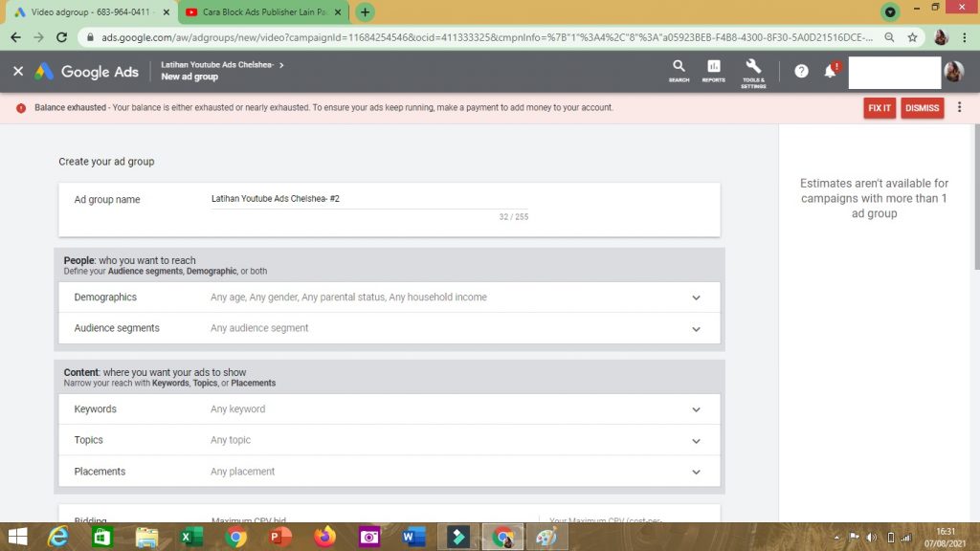Dismiss the balance exhausted alert

pos(922,108)
